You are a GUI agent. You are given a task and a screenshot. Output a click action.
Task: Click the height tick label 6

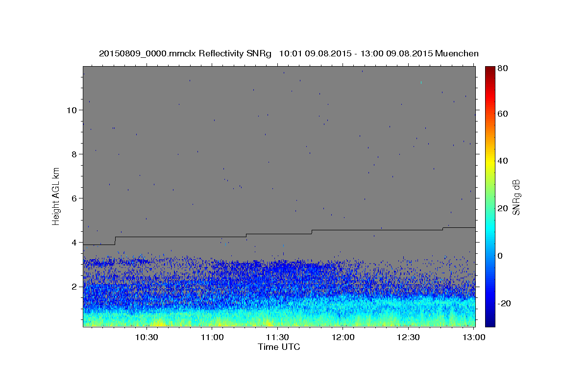73,198
